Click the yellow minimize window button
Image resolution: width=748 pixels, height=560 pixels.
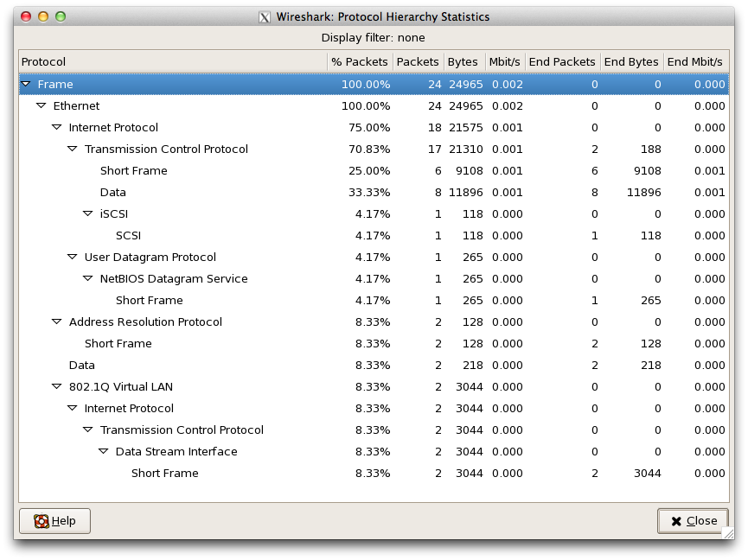(43, 16)
